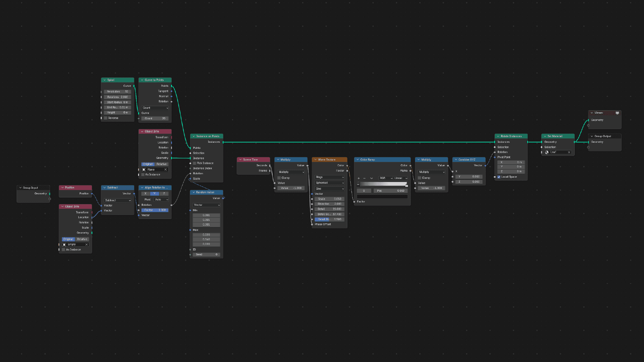Open the Rings wave type dropdown
The width and height of the screenshot is (644, 362).
(330, 177)
